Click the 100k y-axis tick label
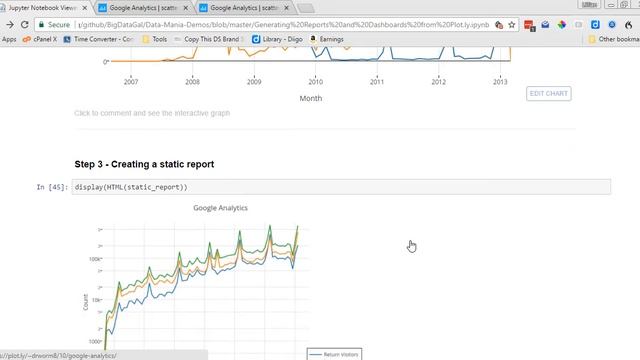 95,259
